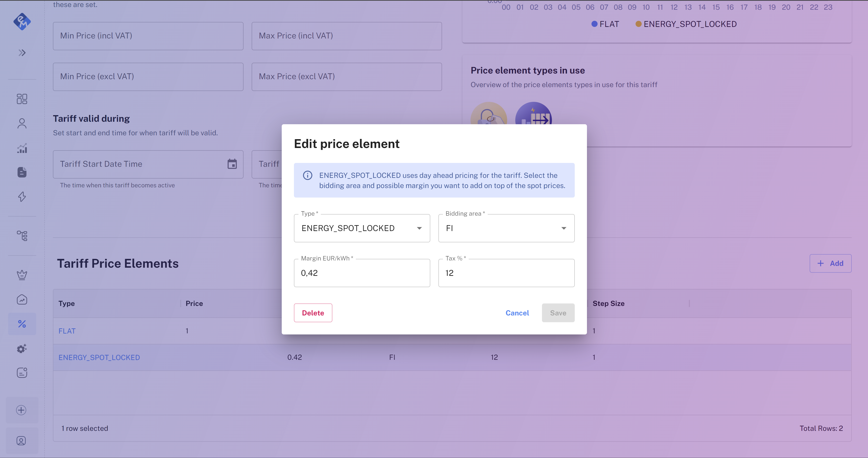Open the Tariff Start Date calendar picker

(232, 164)
